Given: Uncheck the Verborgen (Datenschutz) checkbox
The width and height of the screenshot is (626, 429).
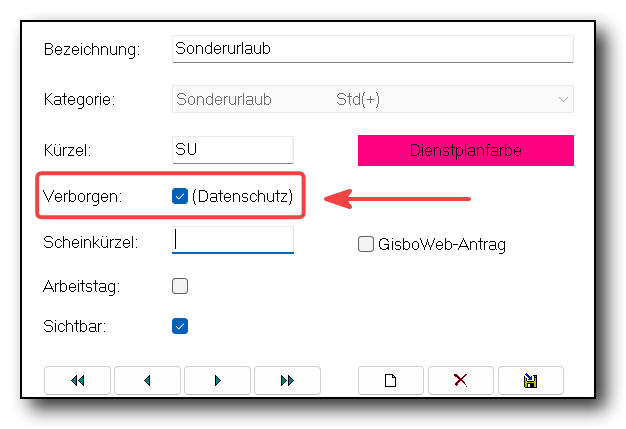Looking at the screenshot, I should point(180,196).
